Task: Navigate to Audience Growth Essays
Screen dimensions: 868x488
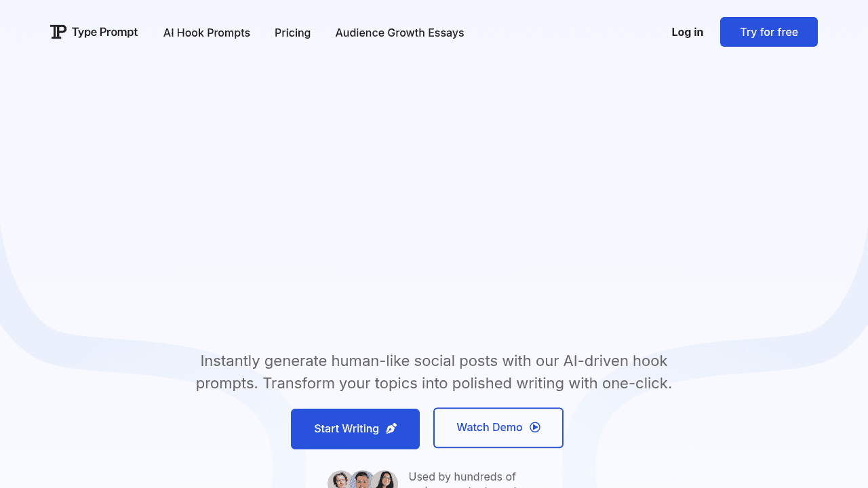Action: point(399,33)
